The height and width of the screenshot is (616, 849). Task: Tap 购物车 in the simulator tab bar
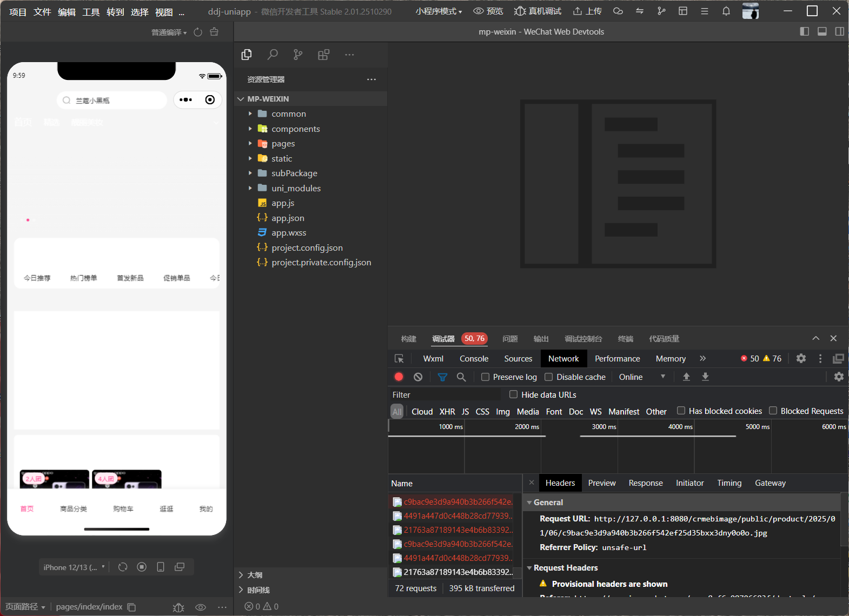click(123, 508)
